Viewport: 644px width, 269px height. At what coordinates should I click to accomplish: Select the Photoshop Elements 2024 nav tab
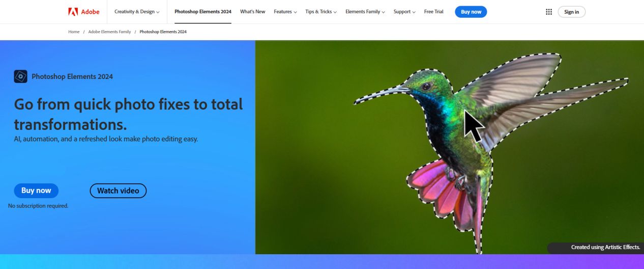203,12
